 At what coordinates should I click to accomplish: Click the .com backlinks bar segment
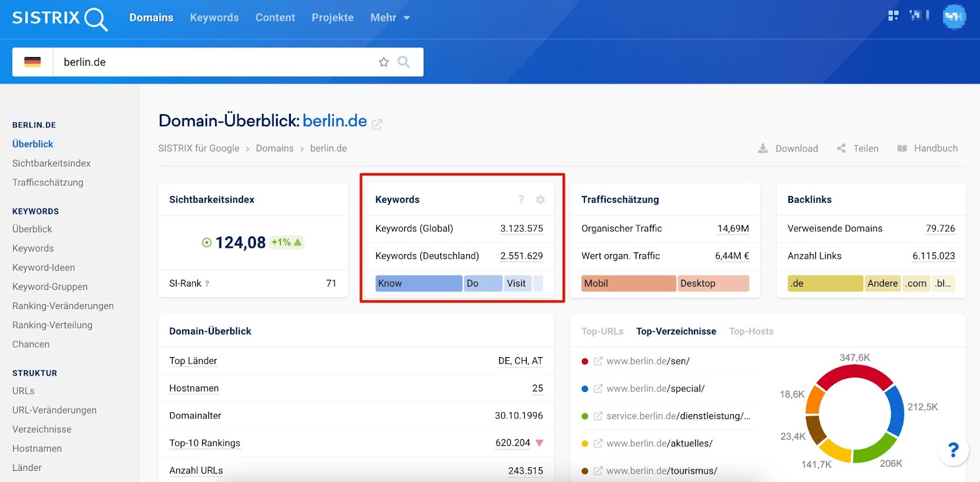click(x=916, y=284)
